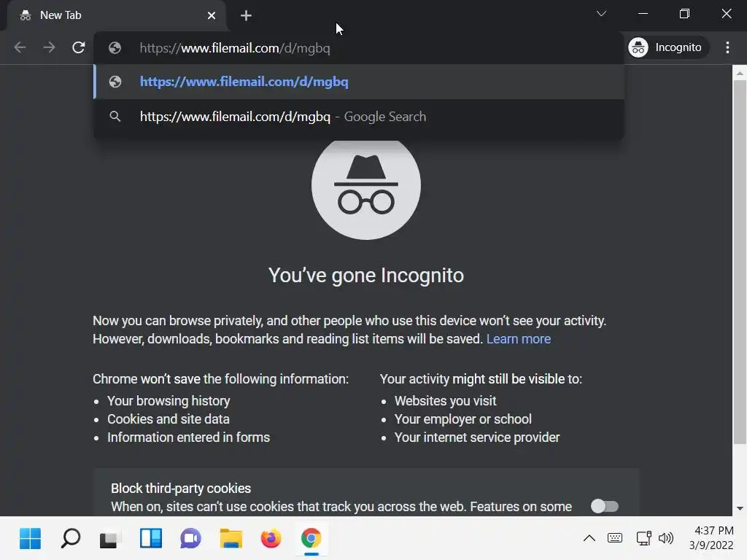Click the Chrome taskbar icon
Image resolution: width=747 pixels, height=560 pixels.
point(311,539)
